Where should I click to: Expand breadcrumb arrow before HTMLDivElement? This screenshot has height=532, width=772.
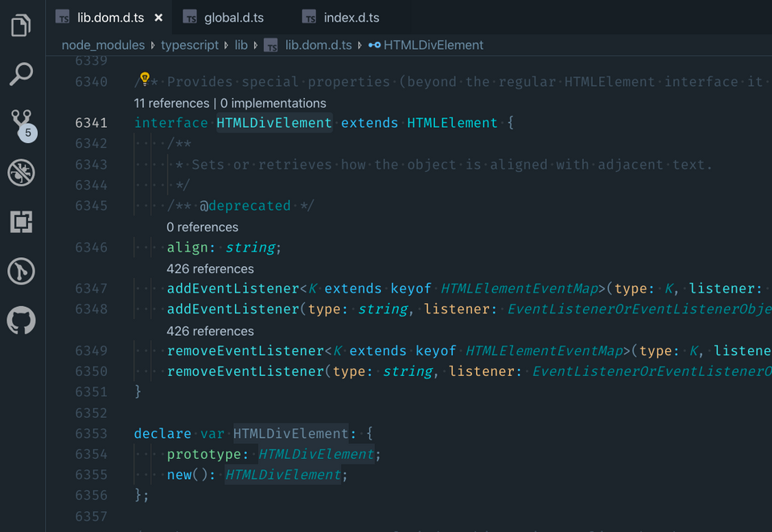(360, 45)
